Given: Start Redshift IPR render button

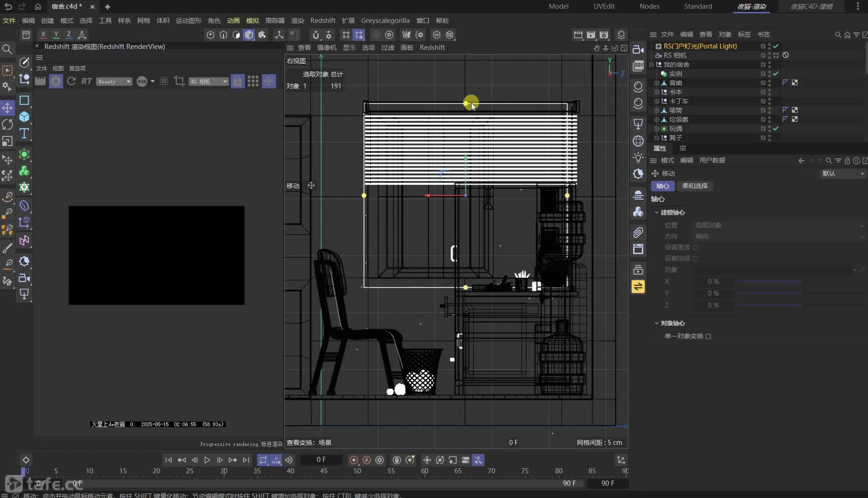Looking at the screenshot, I should pyautogui.click(x=56, y=81).
